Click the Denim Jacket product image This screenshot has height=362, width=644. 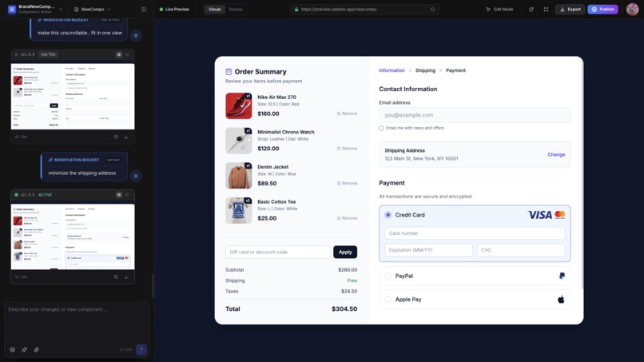point(239,176)
